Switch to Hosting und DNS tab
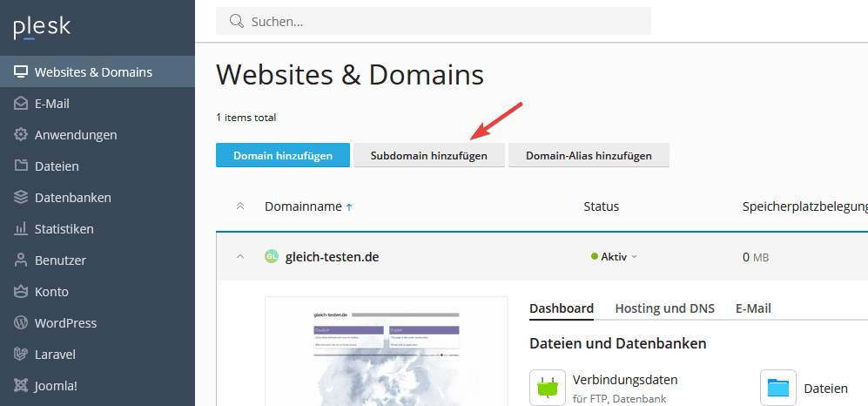This screenshot has height=406, width=868. tap(664, 308)
